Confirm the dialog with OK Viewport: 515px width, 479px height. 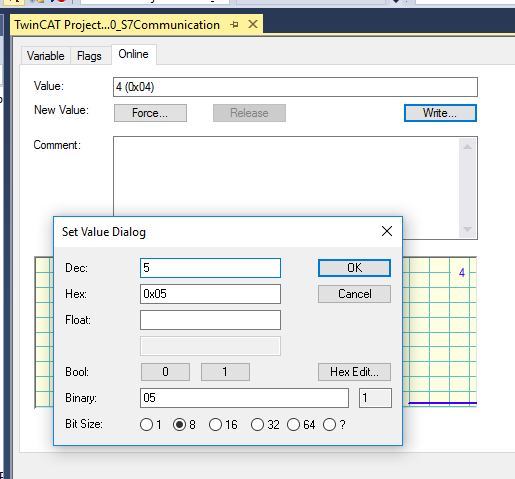[354, 268]
